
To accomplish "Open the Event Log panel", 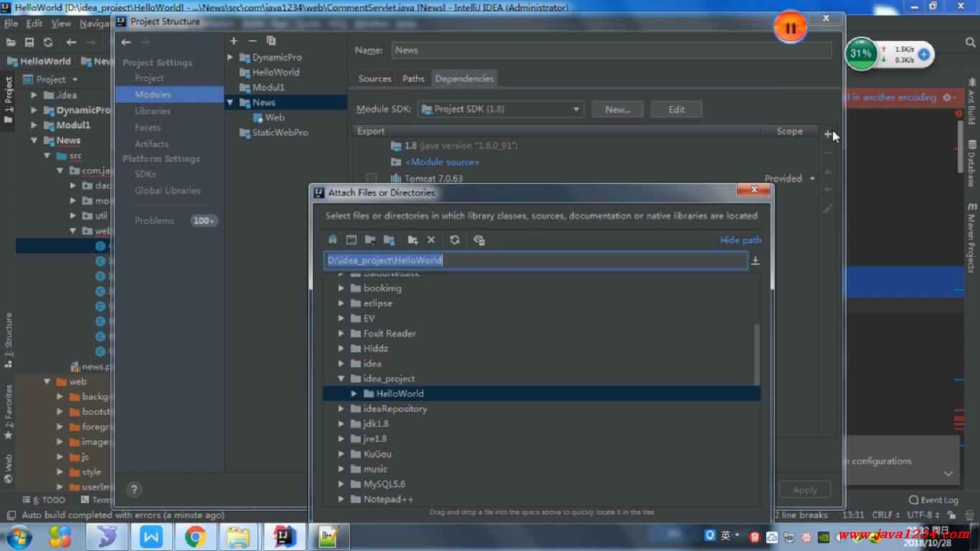I will [x=933, y=500].
